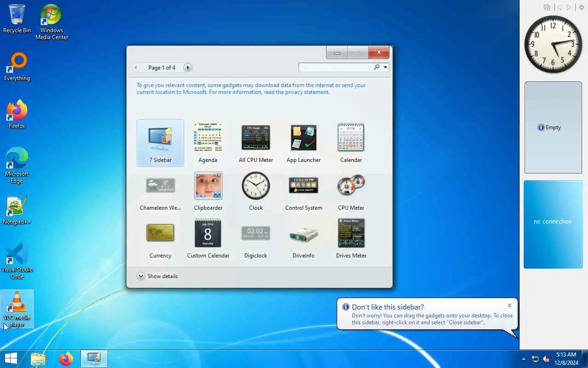Click sidebar previous page arrow

point(559,7)
